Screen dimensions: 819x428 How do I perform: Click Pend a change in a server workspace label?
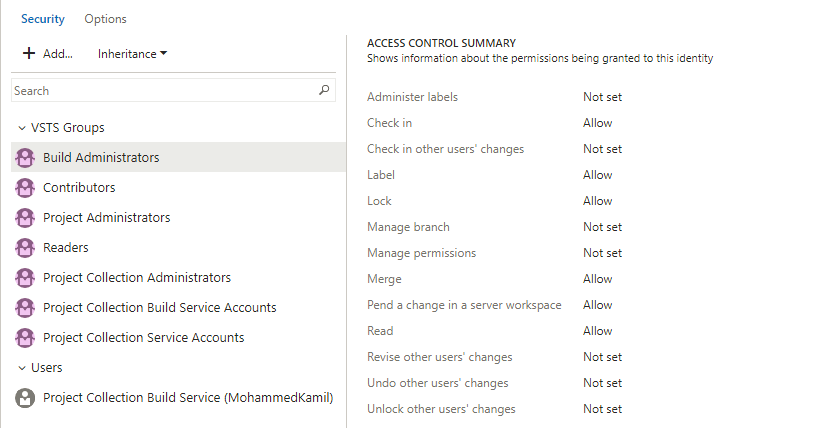464,305
